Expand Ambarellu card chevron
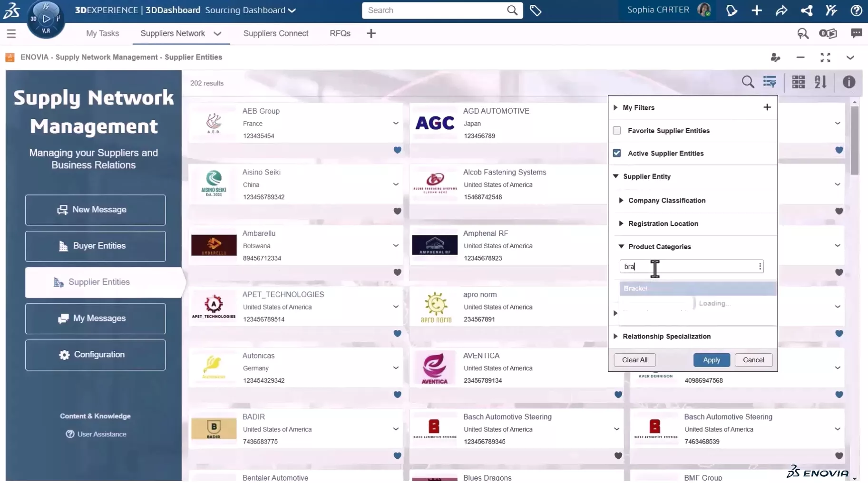868x483 pixels. coord(396,245)
